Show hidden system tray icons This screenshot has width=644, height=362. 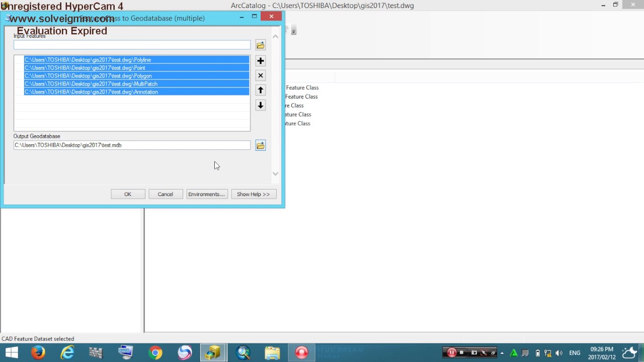click(x=502, y=353)
